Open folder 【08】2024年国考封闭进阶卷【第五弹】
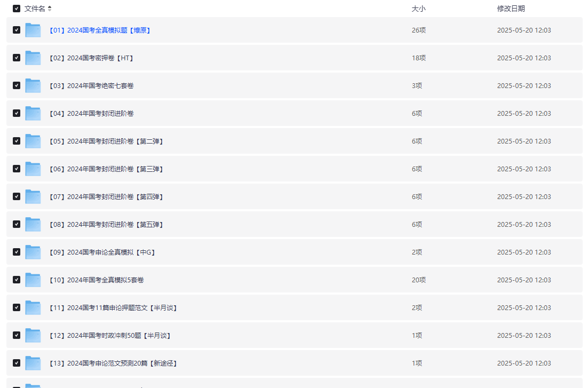588x388 pixels. coord(106,225)
